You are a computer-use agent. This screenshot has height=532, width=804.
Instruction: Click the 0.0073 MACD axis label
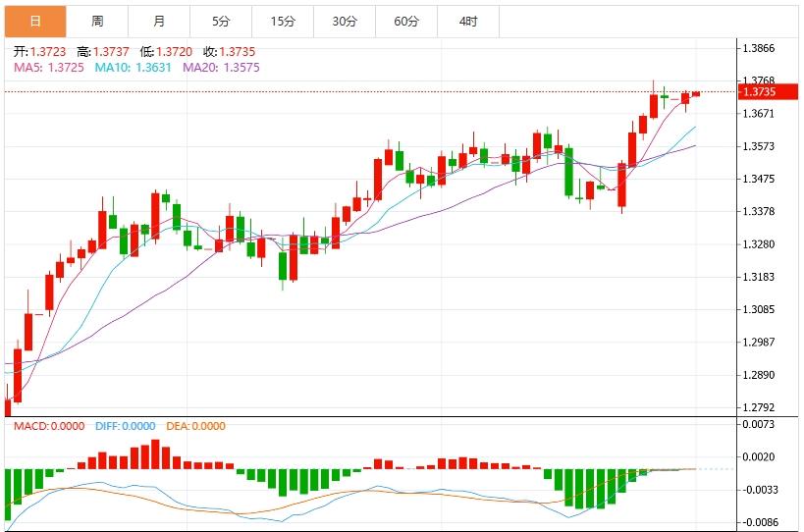coord(760,424)
